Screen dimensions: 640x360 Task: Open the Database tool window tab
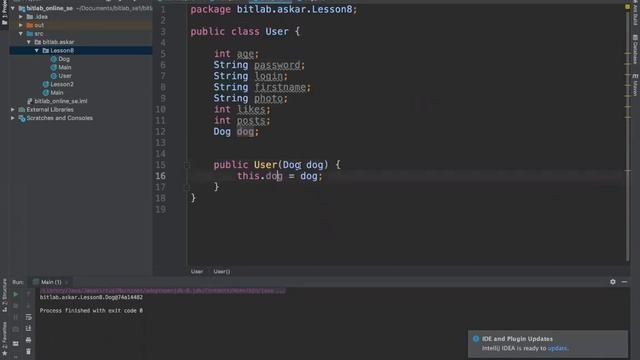pyautogui.click(x=635, y=49)
